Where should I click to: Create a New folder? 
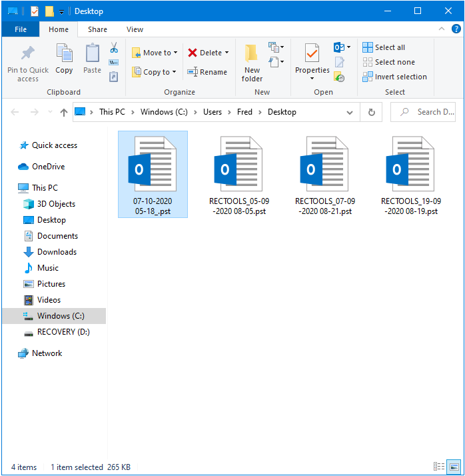point(252,63)
